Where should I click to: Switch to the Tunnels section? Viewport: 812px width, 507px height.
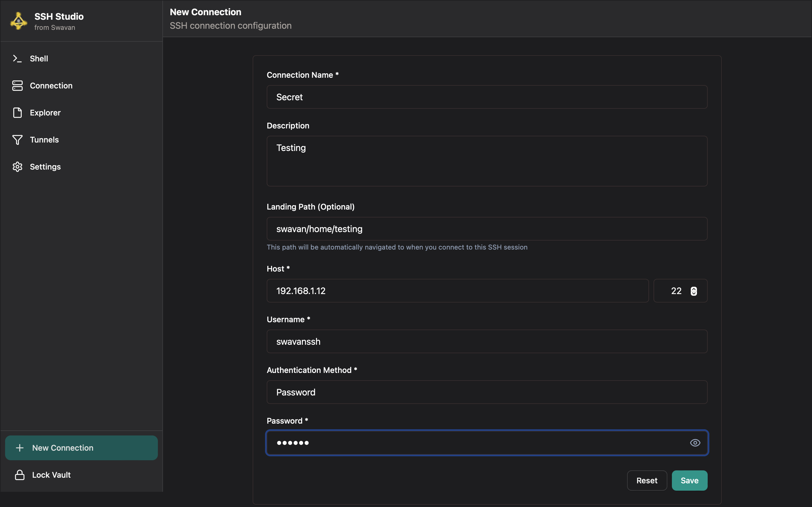44,139
